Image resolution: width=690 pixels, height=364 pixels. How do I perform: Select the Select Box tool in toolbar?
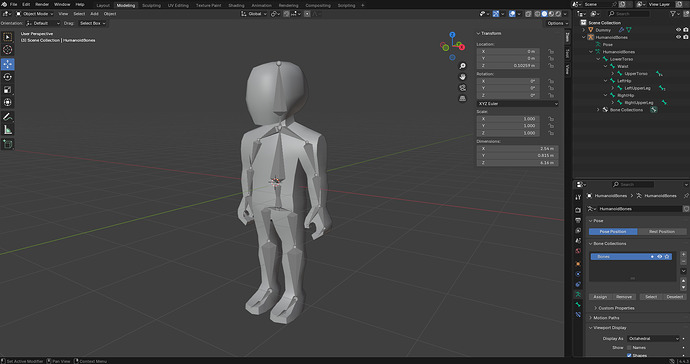(7, 37)
